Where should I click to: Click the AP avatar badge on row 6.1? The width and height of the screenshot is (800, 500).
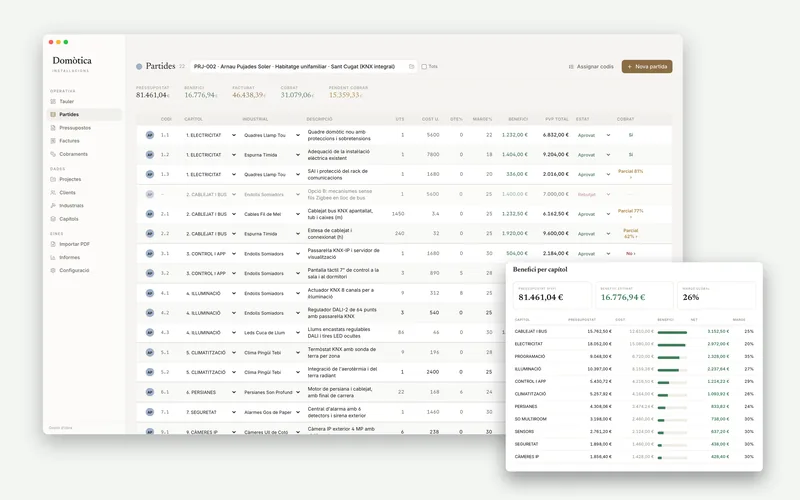149,392
